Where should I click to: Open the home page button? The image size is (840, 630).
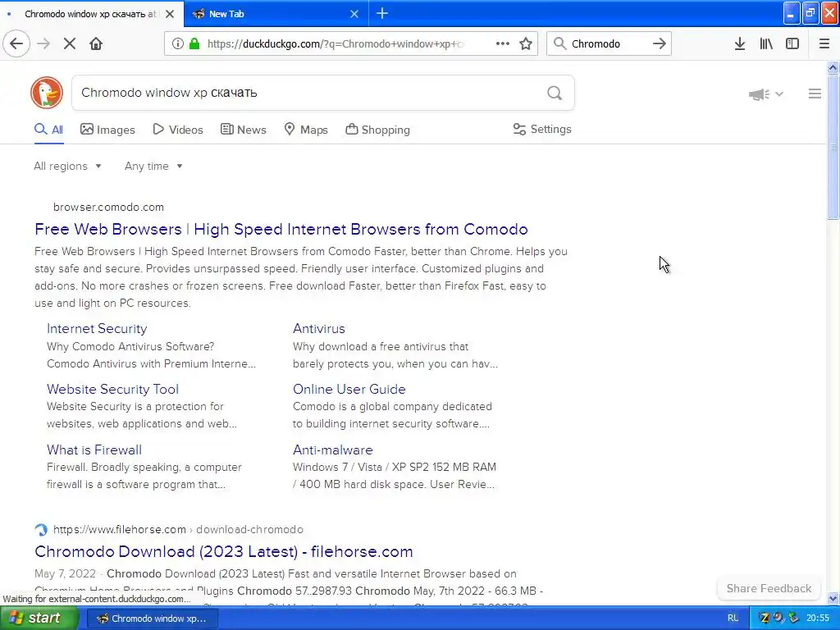96,44
